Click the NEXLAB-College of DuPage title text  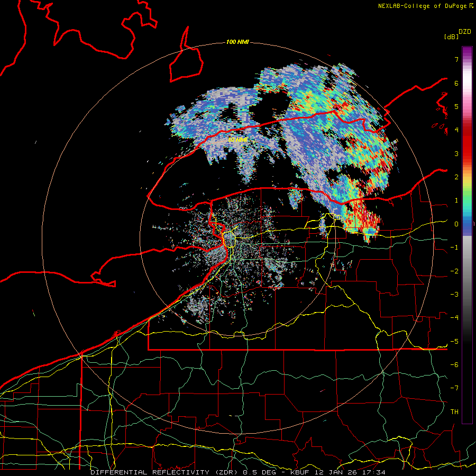422,6
